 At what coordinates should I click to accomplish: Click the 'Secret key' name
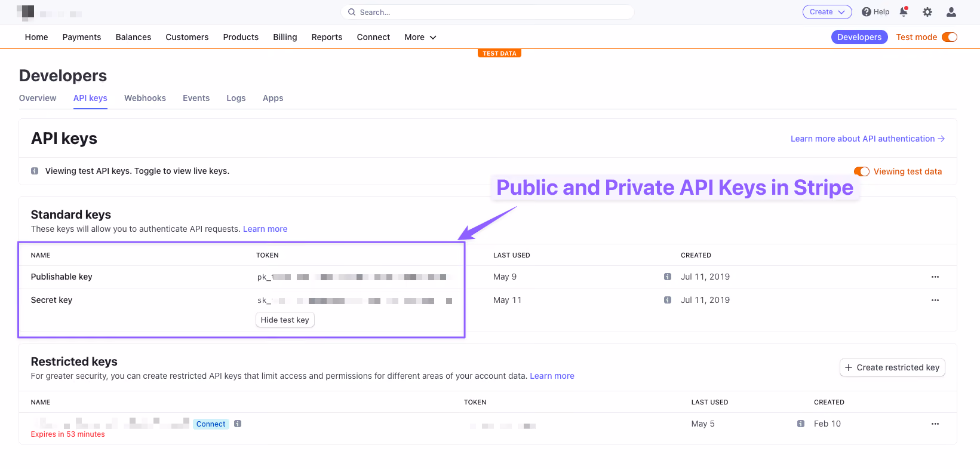51,300
